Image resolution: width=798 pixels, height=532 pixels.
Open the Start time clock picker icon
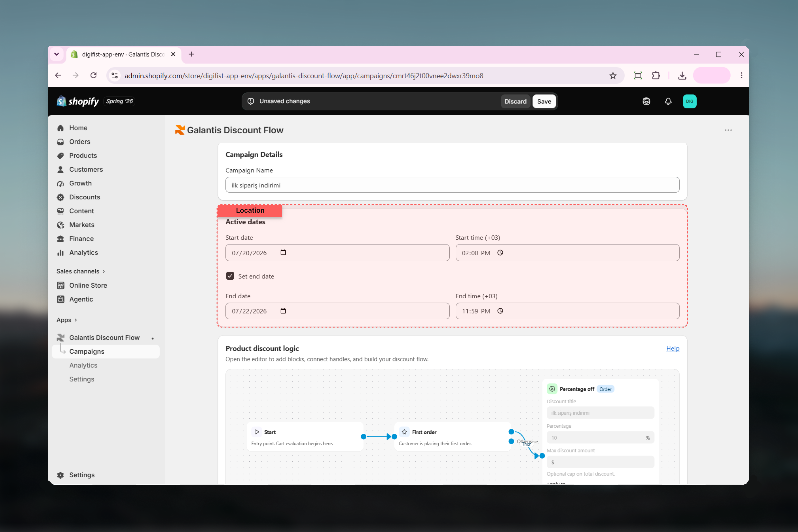(500, 252)
